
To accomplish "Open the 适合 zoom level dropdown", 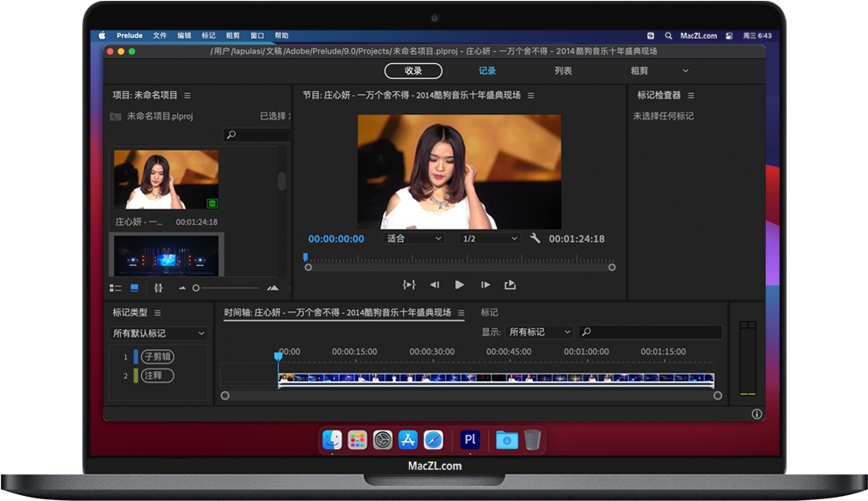I will pos(412,238).
